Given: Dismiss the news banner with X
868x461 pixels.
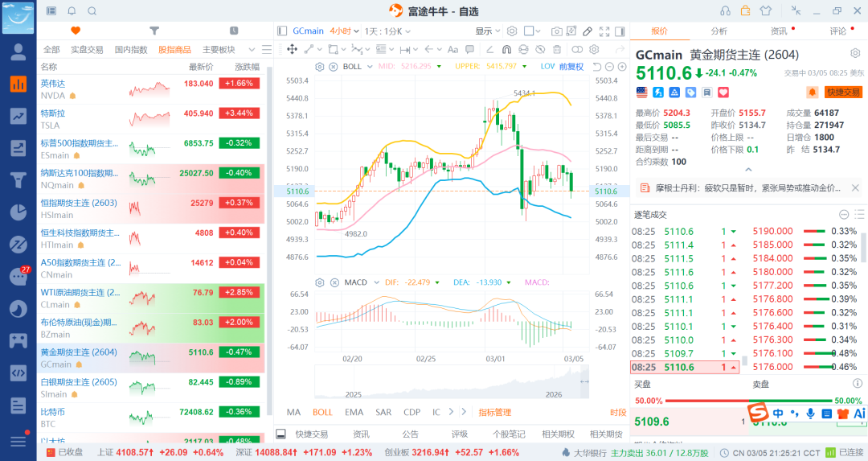Looking at the screenshot, I should point(855,187).
